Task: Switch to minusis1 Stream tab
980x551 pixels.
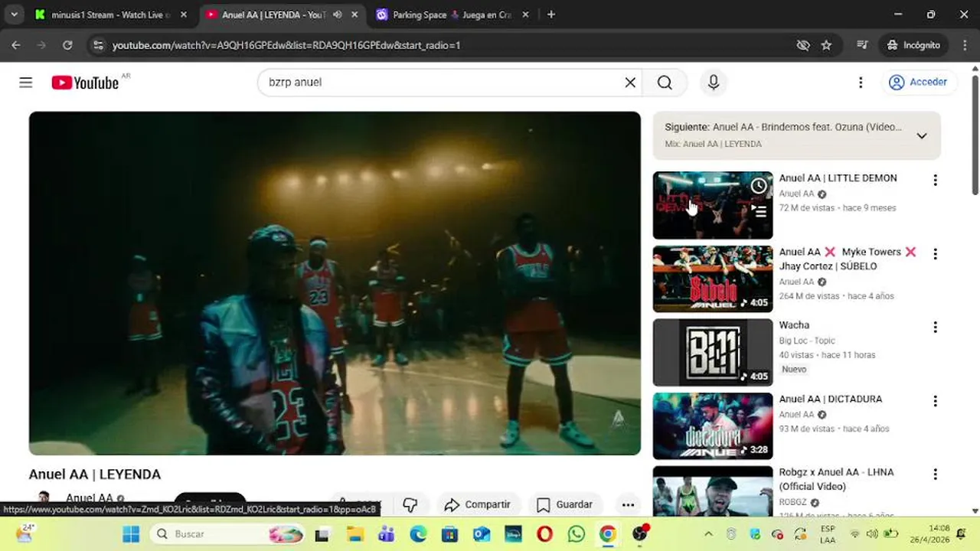Action: coord(110,15)
